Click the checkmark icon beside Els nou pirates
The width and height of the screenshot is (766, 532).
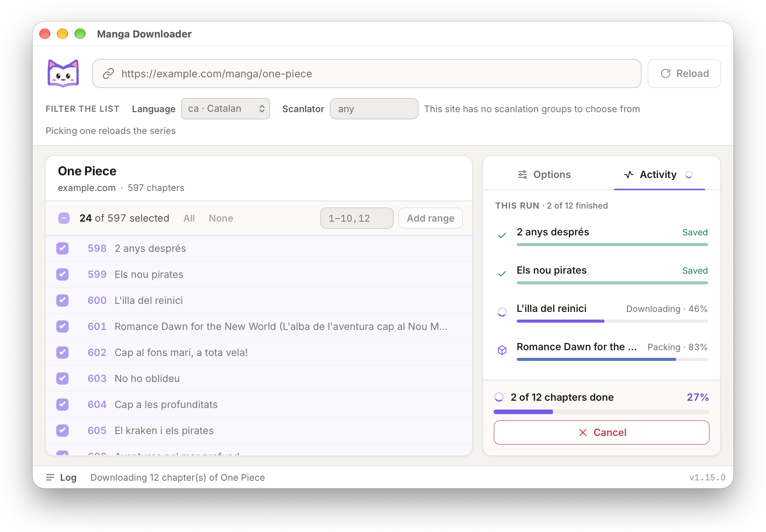pyautogui.click(x=502, y=274)
